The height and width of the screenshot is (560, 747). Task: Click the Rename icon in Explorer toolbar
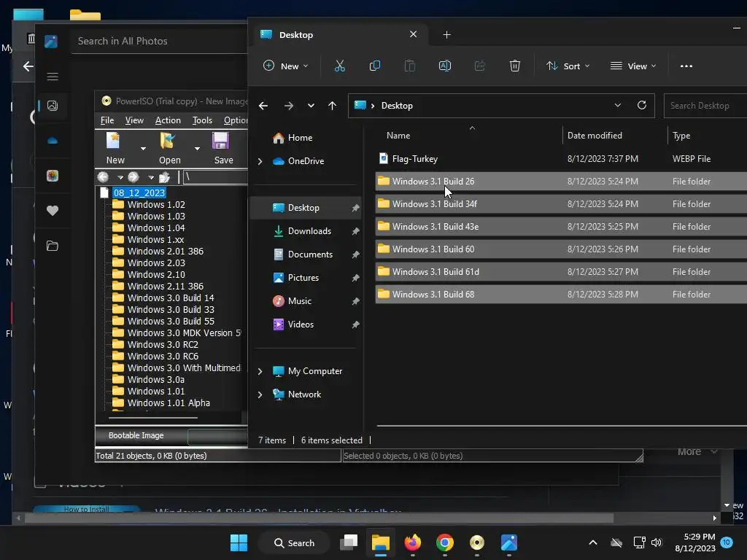coord(444,66)
